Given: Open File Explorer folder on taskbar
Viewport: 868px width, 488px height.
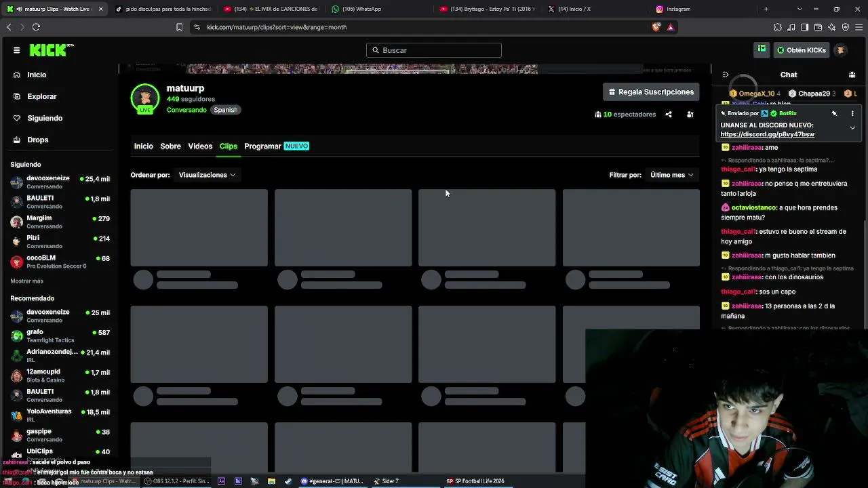Looking at the screenshot, I should click(x=271, y=481).
